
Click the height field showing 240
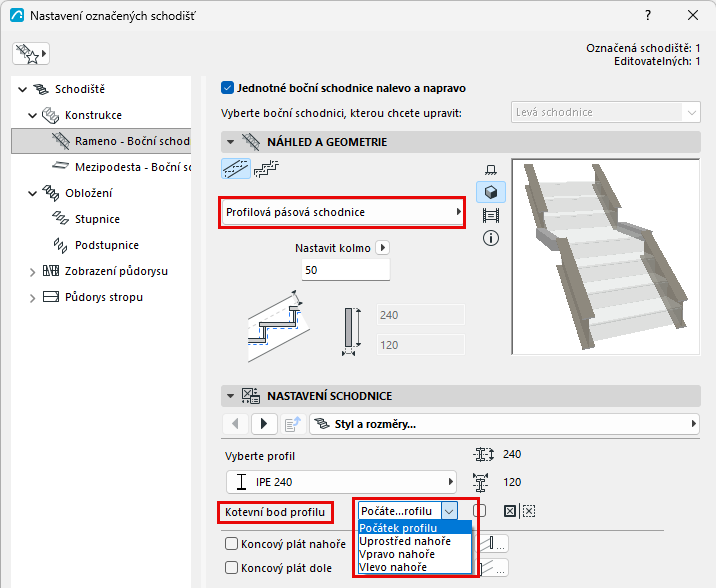421,315
